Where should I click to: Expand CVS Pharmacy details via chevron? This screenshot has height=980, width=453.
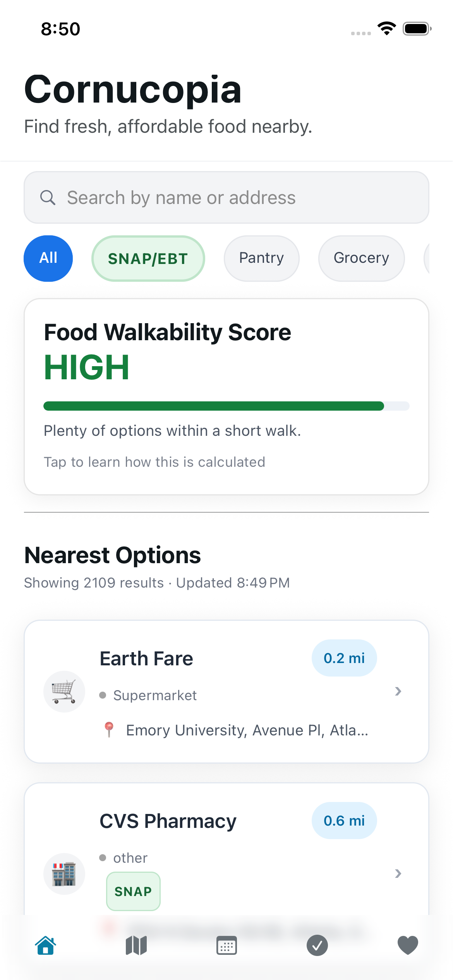click(398, 874)
